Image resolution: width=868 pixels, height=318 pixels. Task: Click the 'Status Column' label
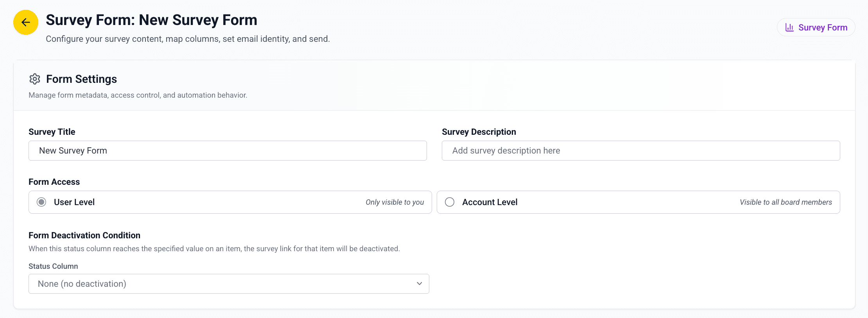pos(53,266)
